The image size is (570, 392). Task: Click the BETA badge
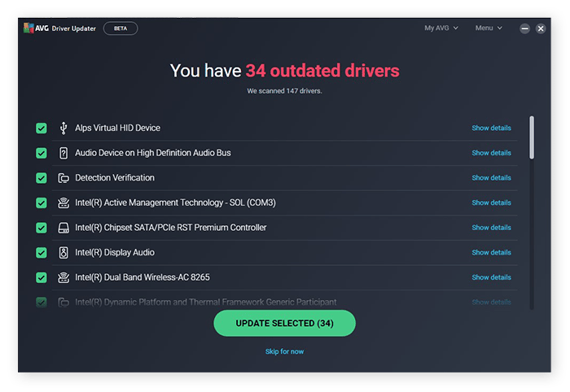click(121, 28)
